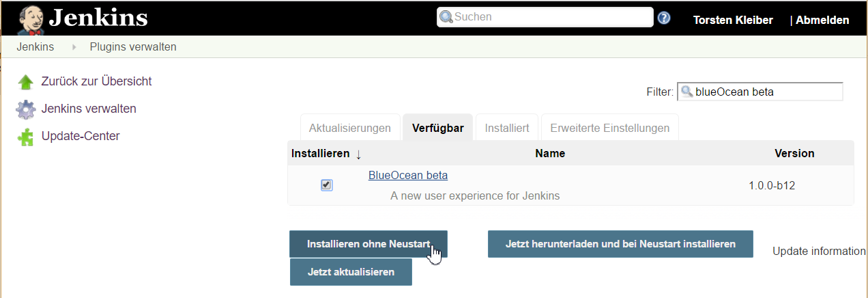Click the version value 1.0.0-b12
The image size is (868, 298).
click(772, 185)
